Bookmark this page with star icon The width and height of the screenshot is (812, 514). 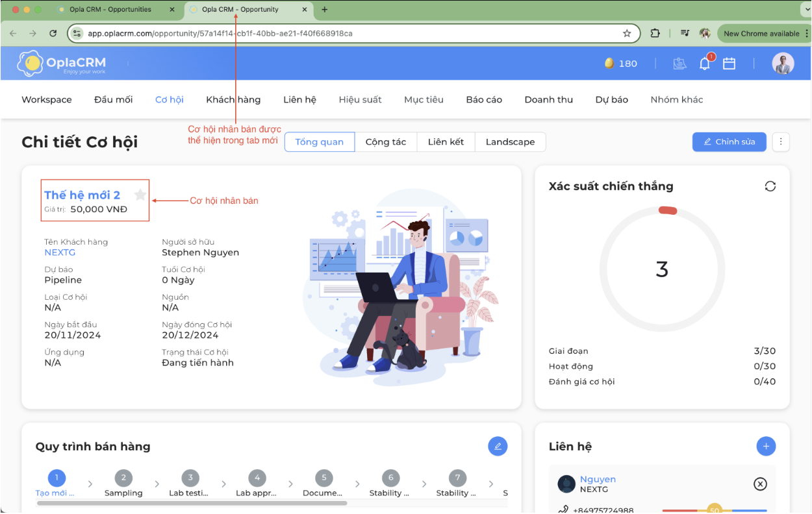(627, 33)
